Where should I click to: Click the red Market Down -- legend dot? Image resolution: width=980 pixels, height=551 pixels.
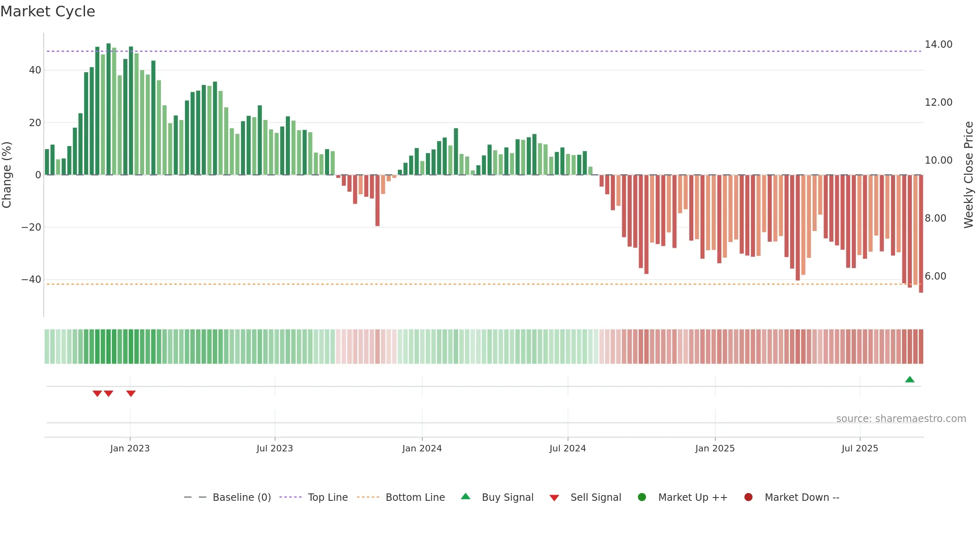click(748, 497)
